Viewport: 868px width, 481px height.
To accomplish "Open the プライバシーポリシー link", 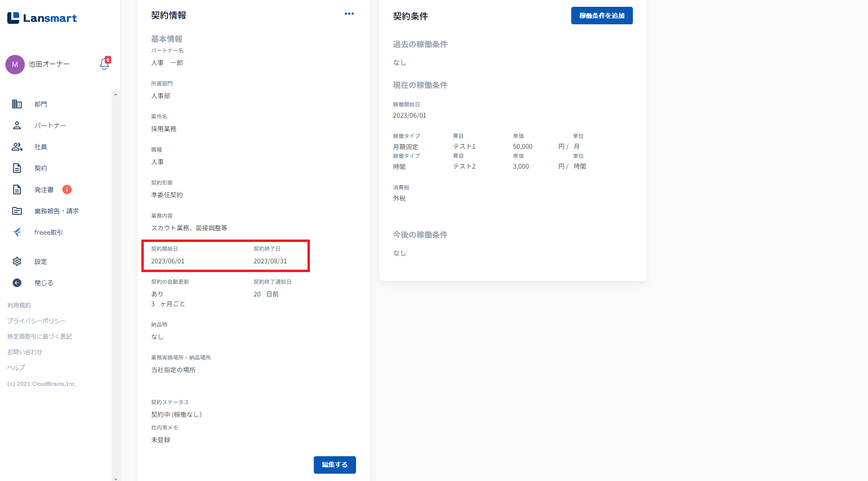I will click(36, 321).
